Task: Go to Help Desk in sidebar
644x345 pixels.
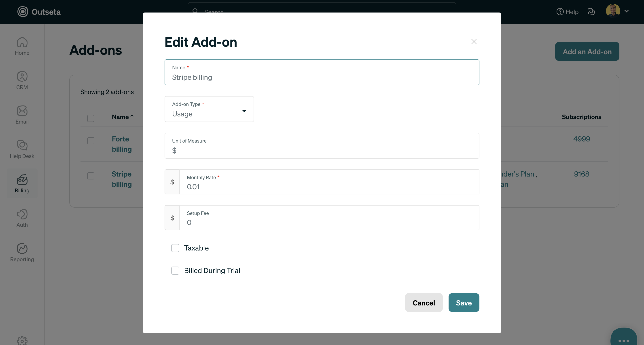Action: [x=22, y=149]
